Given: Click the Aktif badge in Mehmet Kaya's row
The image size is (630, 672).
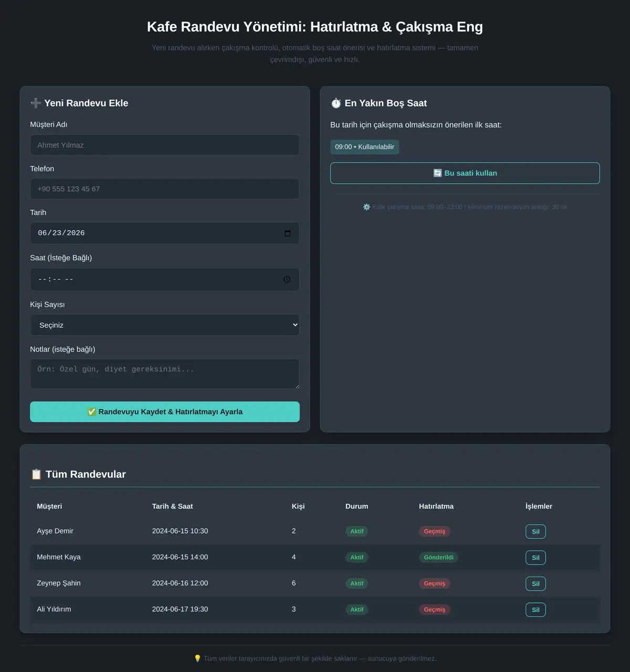Looking at the screenshot, I should tap(357, 558).
